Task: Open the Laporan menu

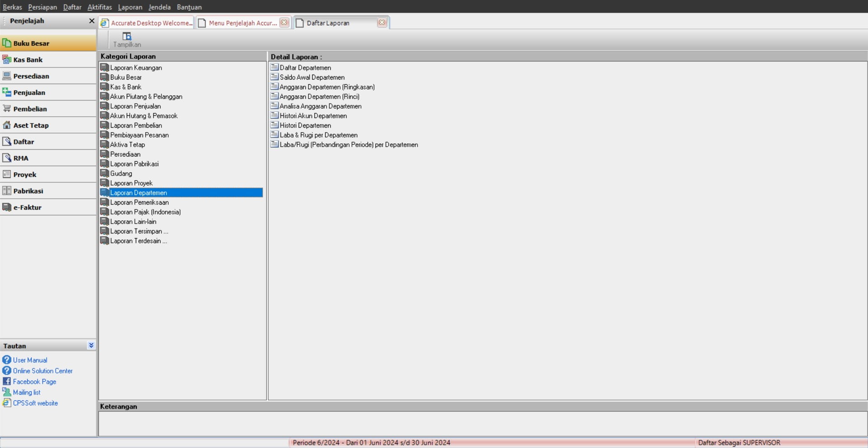Action: [x=130, y=7]
